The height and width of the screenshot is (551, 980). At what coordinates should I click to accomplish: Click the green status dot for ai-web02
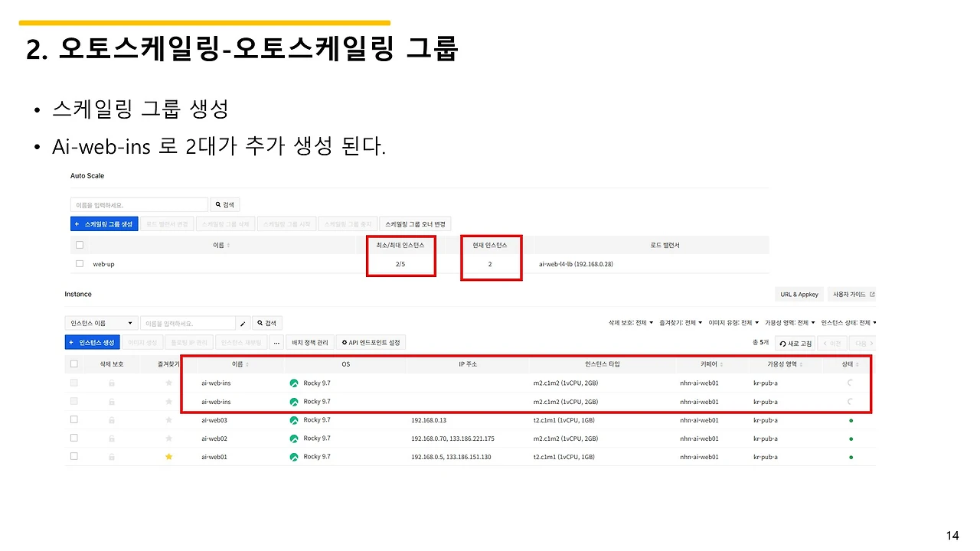point(851,439)
